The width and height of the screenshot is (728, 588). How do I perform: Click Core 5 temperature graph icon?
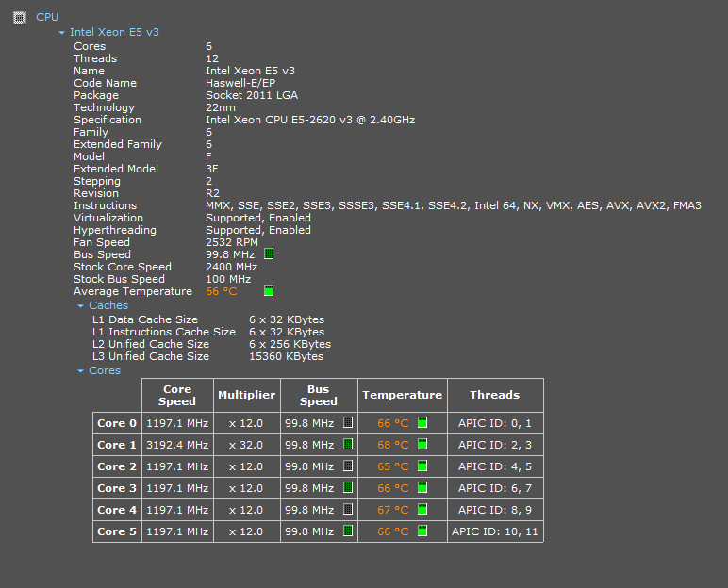click(422, 531)
